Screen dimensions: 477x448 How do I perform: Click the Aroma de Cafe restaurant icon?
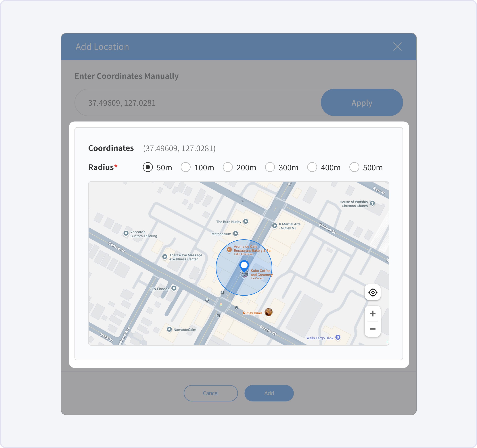point(229,250)
